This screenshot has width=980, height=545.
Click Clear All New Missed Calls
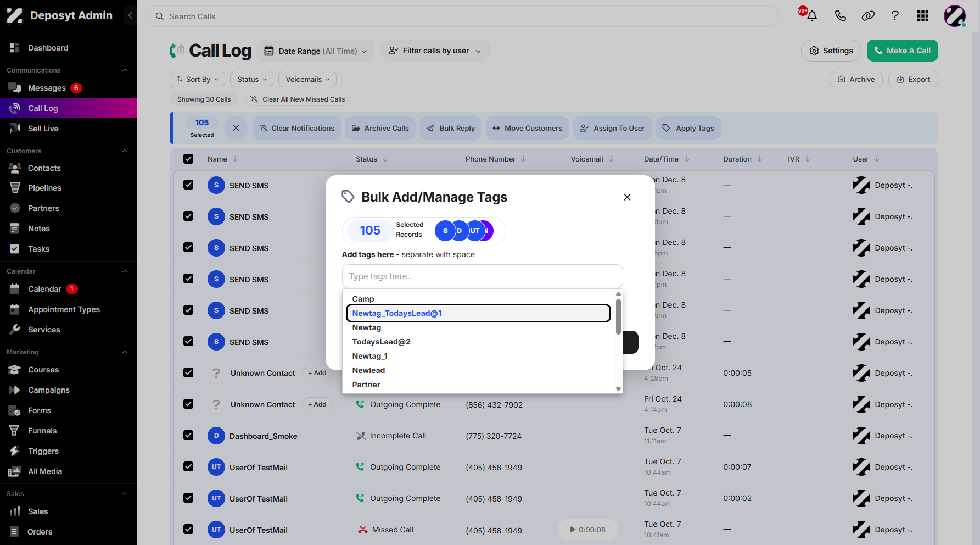click(x=297, y=99)
